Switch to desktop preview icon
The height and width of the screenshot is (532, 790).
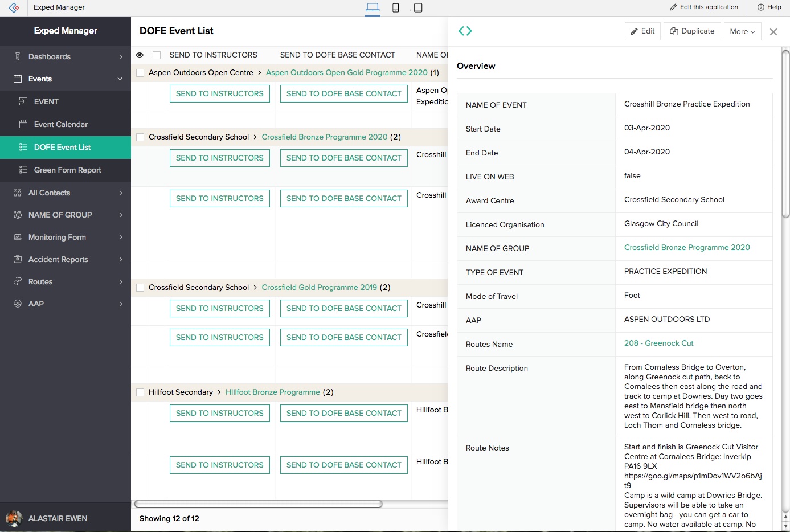(373, 7)
